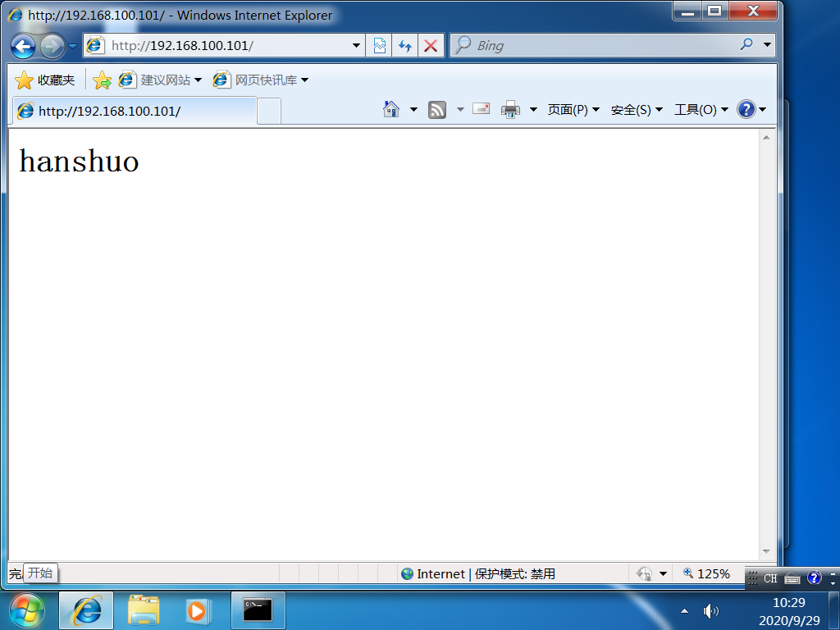The image size is (840, 630).
Task: Print the page with the printer icon
Action: click(x=510, y=109)
